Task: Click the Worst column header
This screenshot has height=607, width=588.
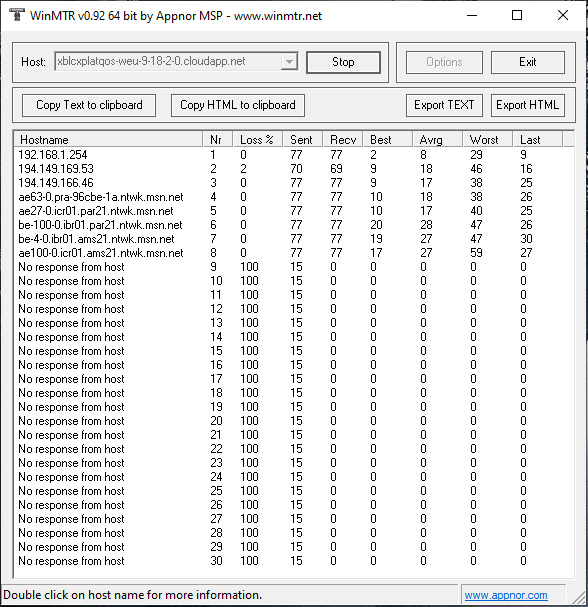Action: pos(488,140)
